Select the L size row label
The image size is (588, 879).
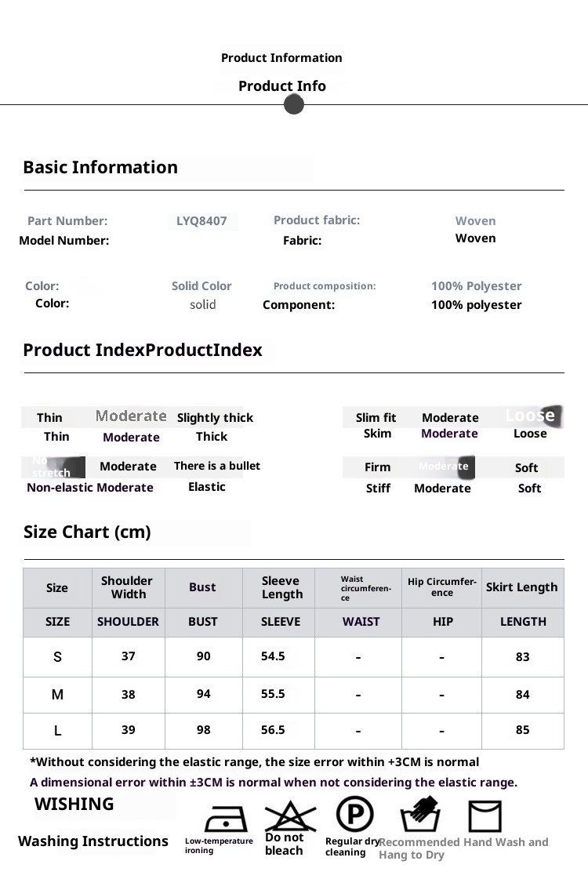[57, 731]
